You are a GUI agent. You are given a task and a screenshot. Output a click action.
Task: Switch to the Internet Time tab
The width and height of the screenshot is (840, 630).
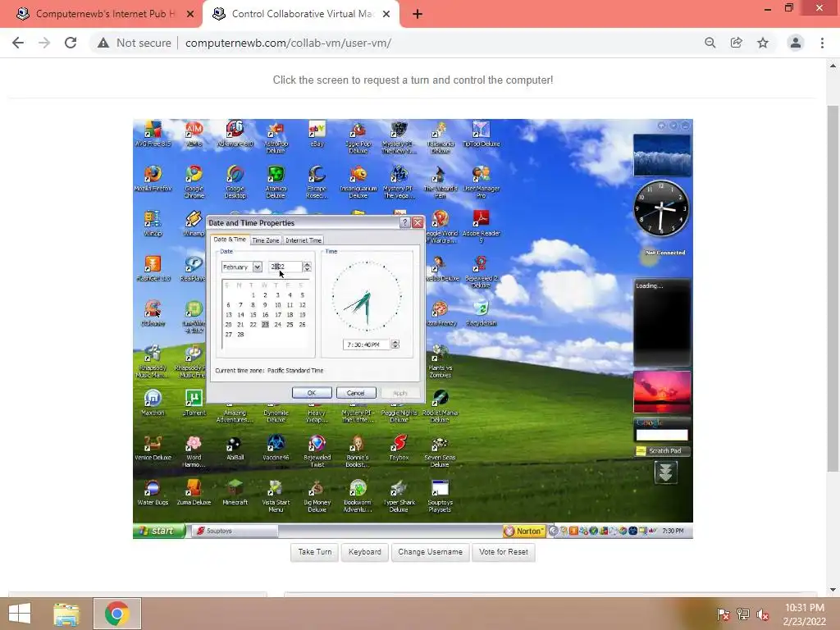304,240
